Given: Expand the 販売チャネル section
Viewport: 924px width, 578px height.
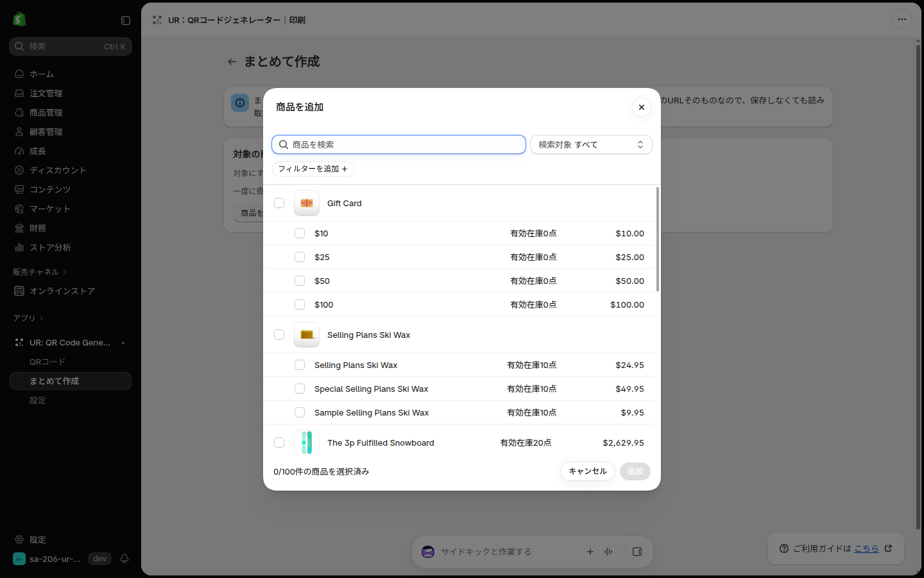Looking at the screenshot, I should point(40,272).
